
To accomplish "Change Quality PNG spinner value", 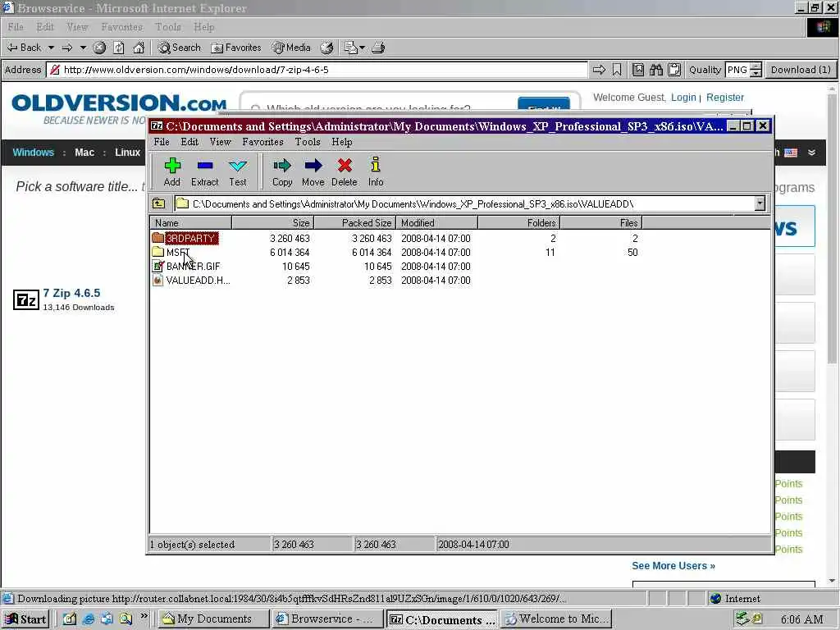I will (756, 70).
